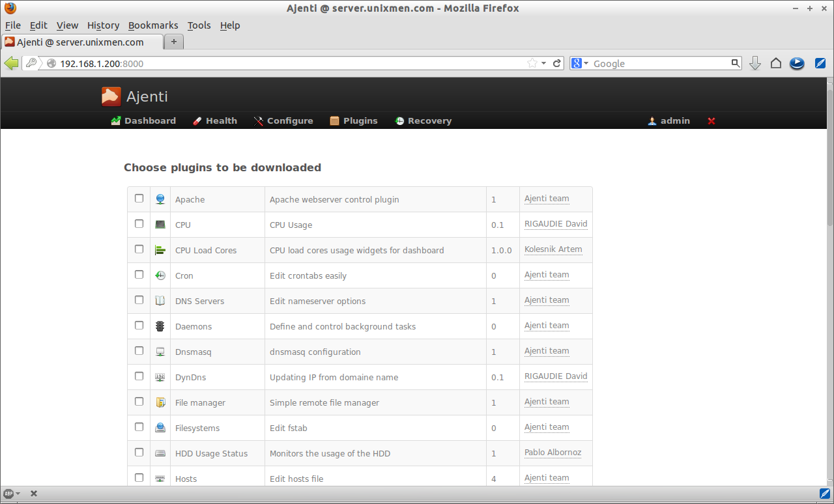Image resolution: width=834 pixels, height=504 pixels.
Task: Open the Tools menu
Action: coord(199,25)
